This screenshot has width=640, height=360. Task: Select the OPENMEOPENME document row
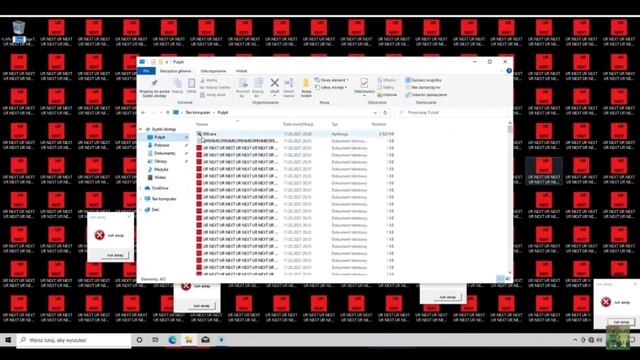click(295, 141)
